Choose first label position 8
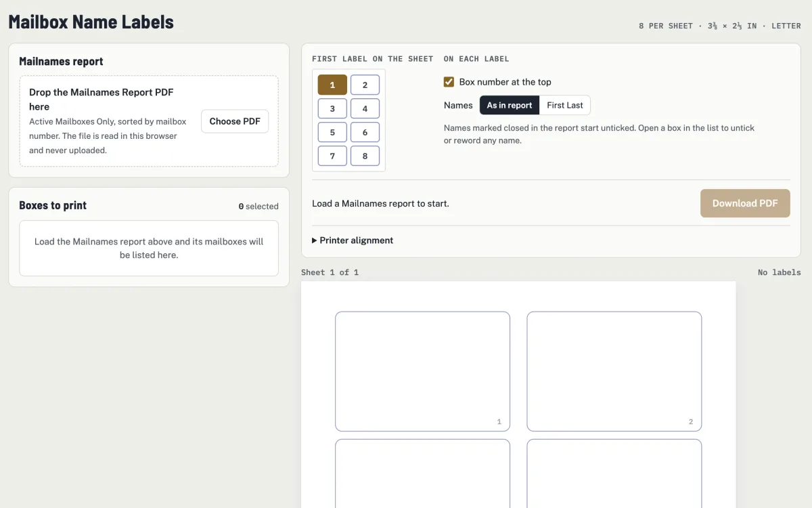812x508 pixels. coord(365,156)
